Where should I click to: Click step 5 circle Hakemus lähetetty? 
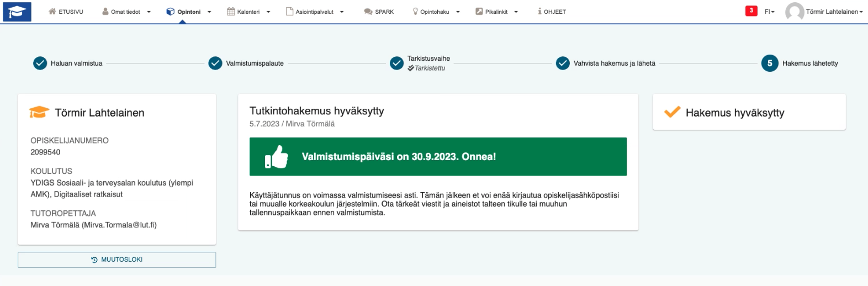tap(770, 63)
